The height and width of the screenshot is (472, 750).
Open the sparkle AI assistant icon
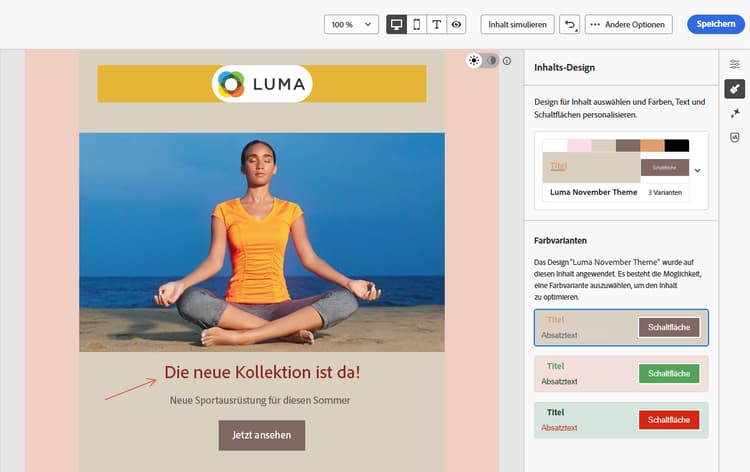[x=735, y=113]
